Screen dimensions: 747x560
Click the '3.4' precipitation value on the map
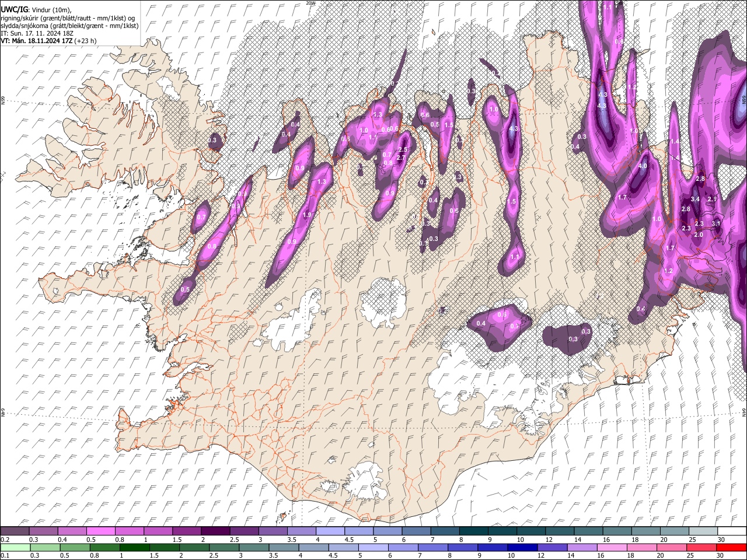coord(695,199)
